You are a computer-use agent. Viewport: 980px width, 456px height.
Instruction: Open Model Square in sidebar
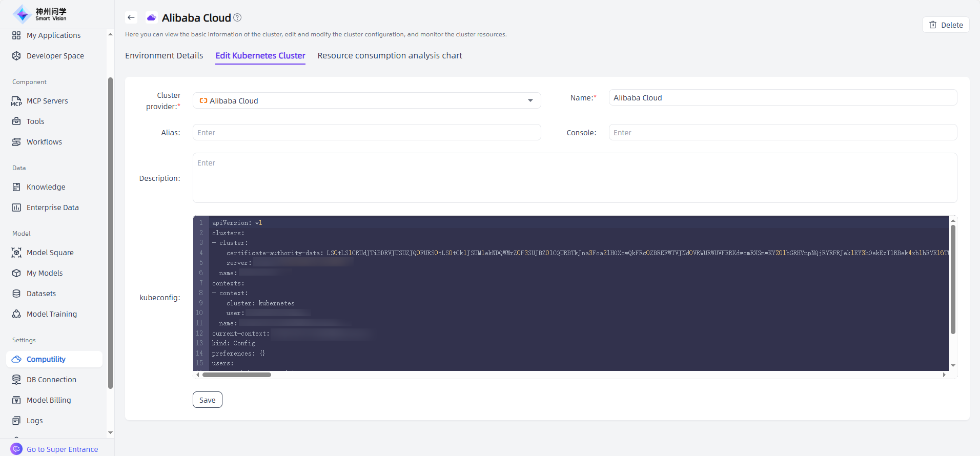tap(50, 253)
